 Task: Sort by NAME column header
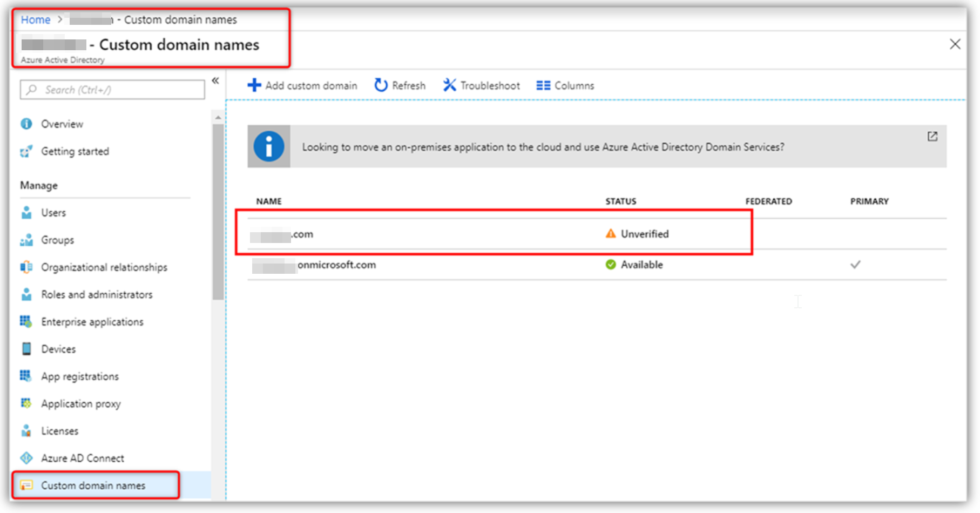click(x=269, y=201)
